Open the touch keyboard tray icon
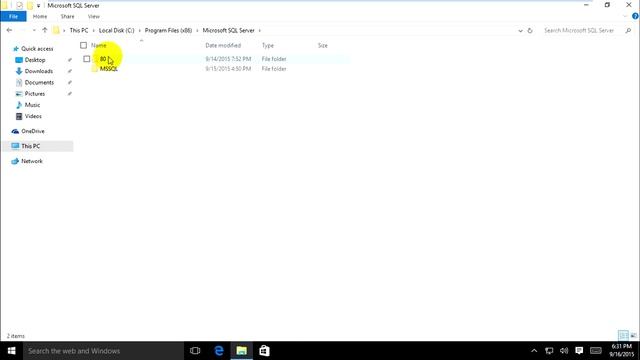 (596, 351)
